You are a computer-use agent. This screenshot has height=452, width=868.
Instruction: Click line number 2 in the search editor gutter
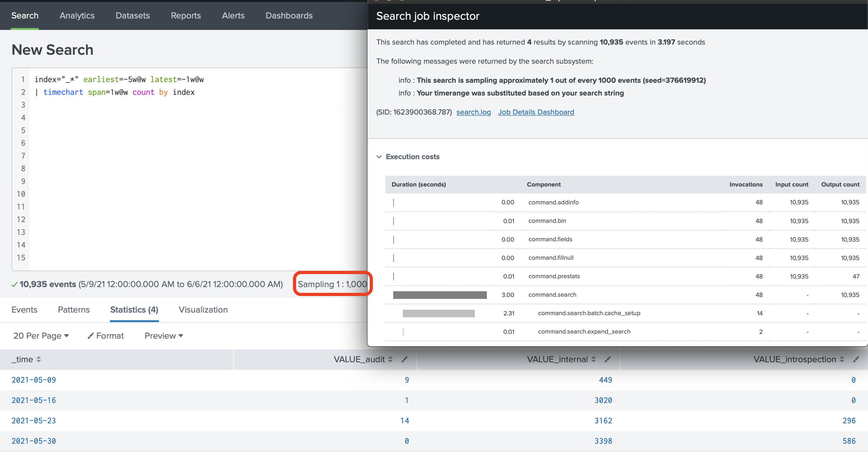tap(23, 92)
